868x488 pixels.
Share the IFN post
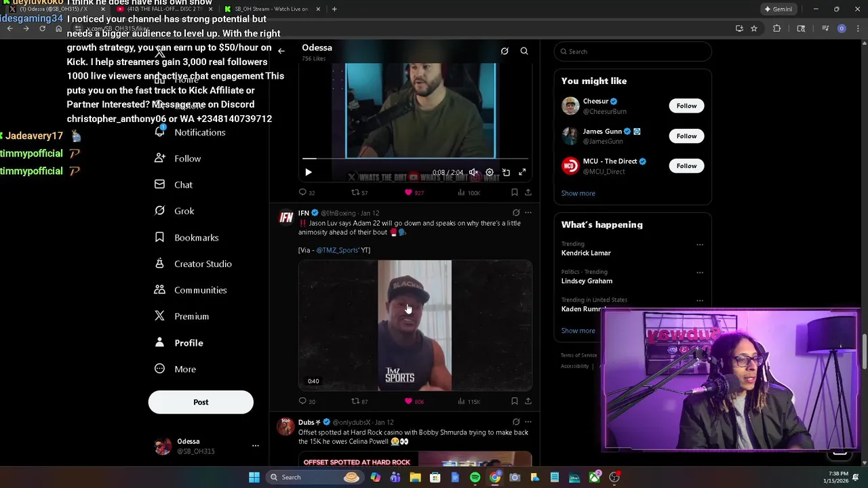coord(528,401)
